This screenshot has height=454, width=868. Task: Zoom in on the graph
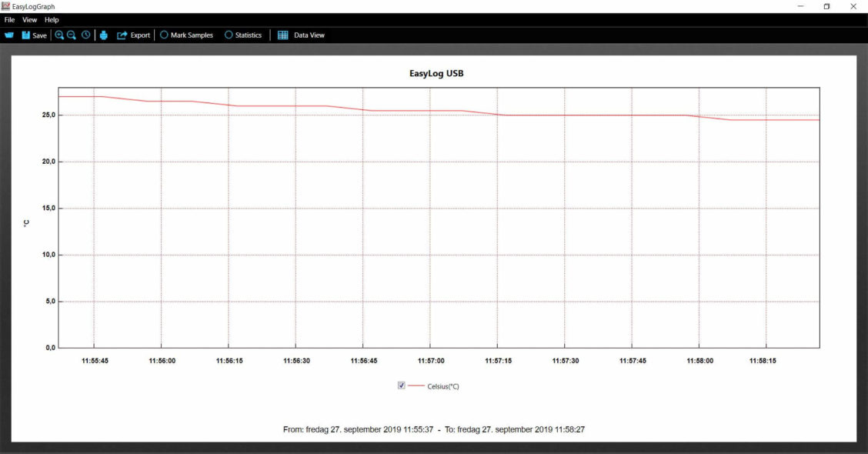point(59,35)
